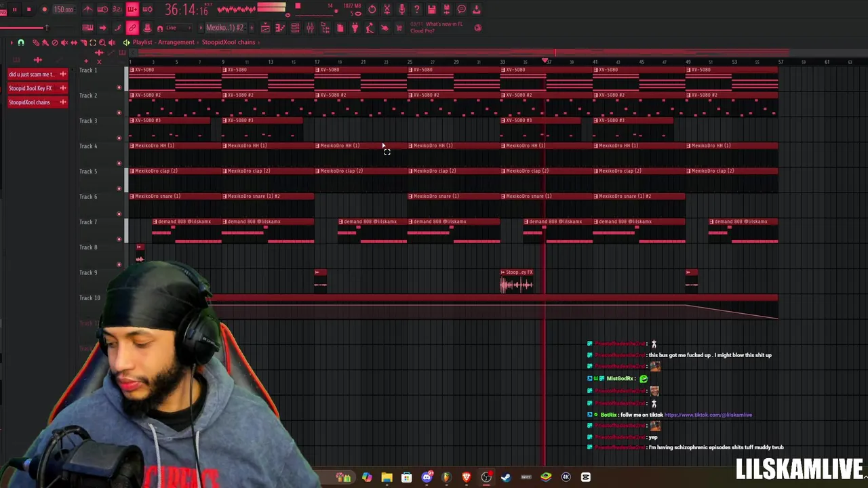Toggle the highlighted overdub recording button
Image resolution: width=868 pixels, height=488 pixels.
[132, 9]
